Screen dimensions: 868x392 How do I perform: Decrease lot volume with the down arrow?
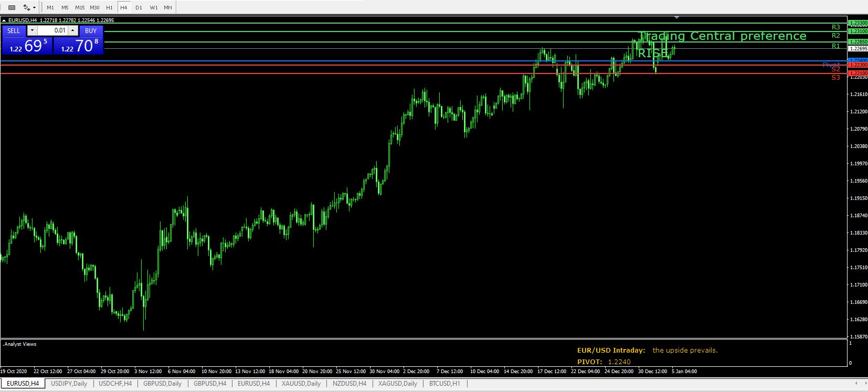point(32,30)
